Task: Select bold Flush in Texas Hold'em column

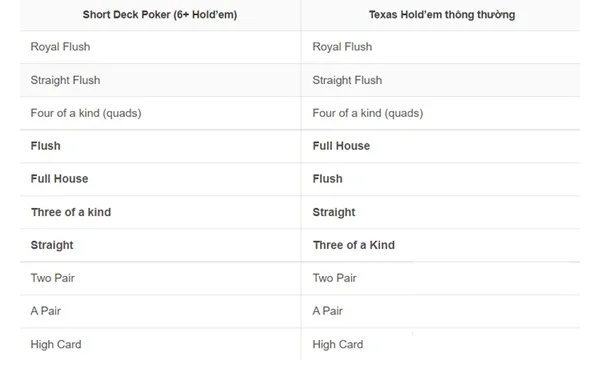Action: 328,179
